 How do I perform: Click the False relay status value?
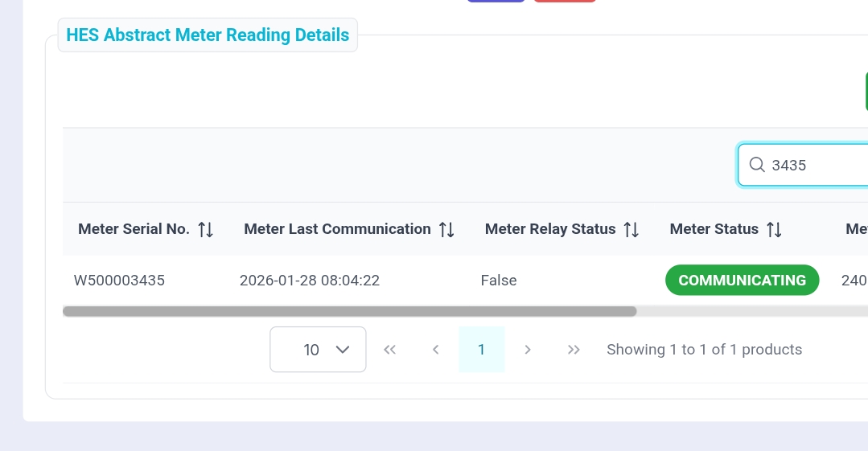(499, 281)
